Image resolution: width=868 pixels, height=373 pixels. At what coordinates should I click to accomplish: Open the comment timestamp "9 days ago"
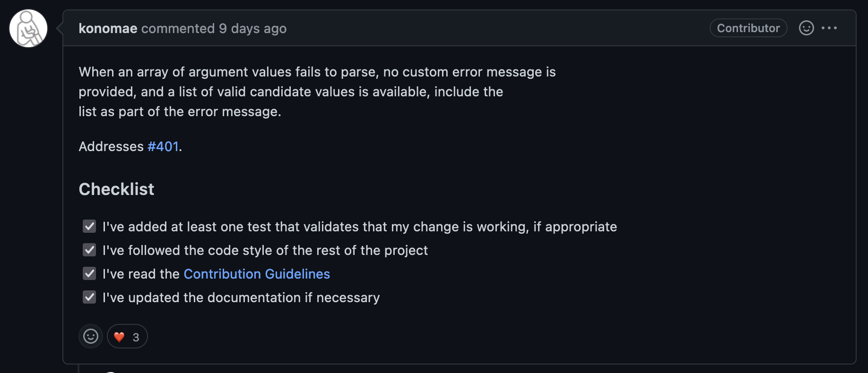tap(252, 28)
